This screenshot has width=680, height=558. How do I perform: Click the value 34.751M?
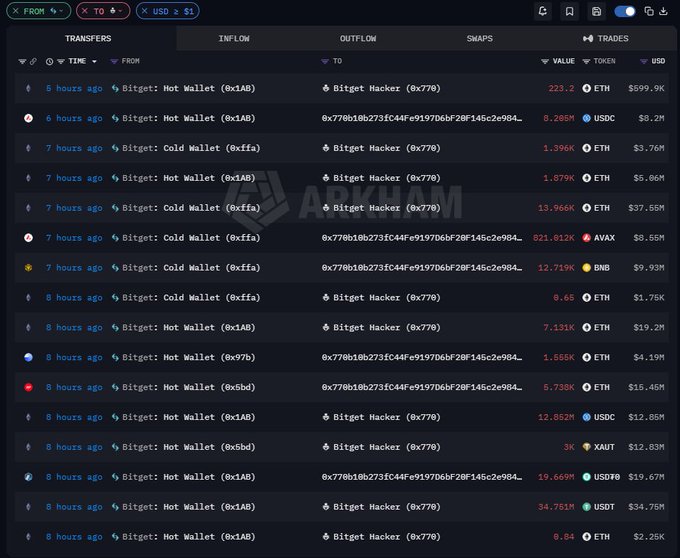click(556, 507)
